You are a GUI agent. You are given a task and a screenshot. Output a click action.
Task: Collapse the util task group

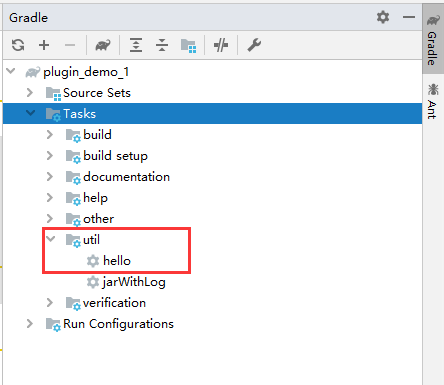(x=50, y=239)
